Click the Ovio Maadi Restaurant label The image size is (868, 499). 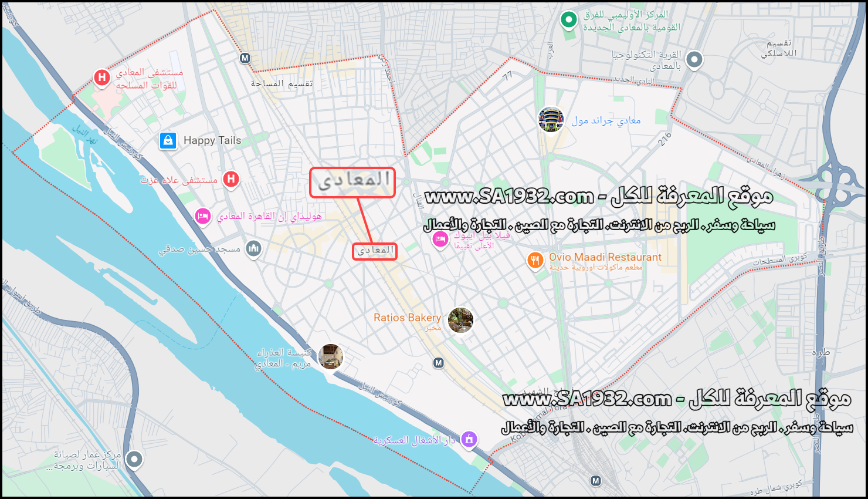point(605,257)
